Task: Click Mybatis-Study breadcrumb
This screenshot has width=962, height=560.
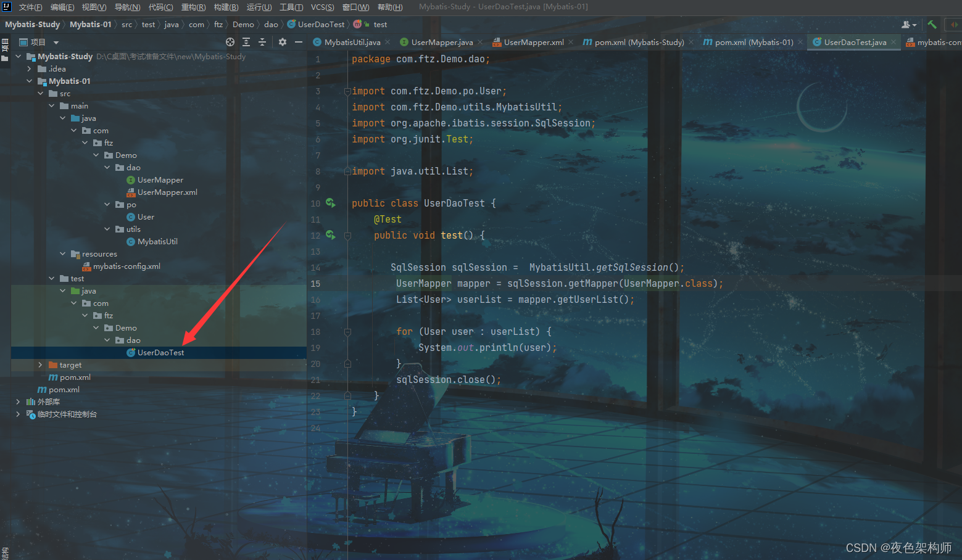Action: [33, 25]
